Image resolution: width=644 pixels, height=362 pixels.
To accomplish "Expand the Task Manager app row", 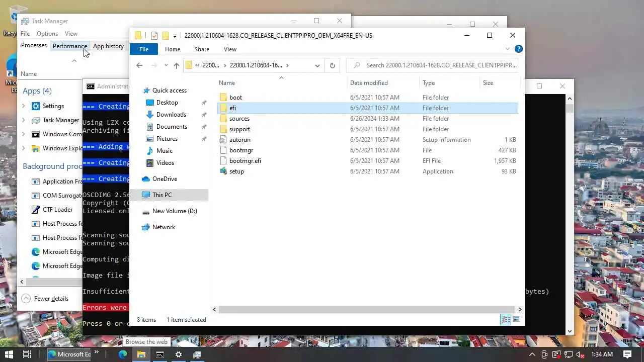I will tap(24, 120).
